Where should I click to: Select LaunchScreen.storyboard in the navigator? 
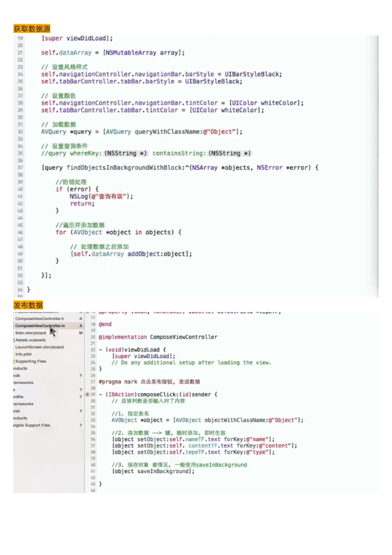(40, 347)
